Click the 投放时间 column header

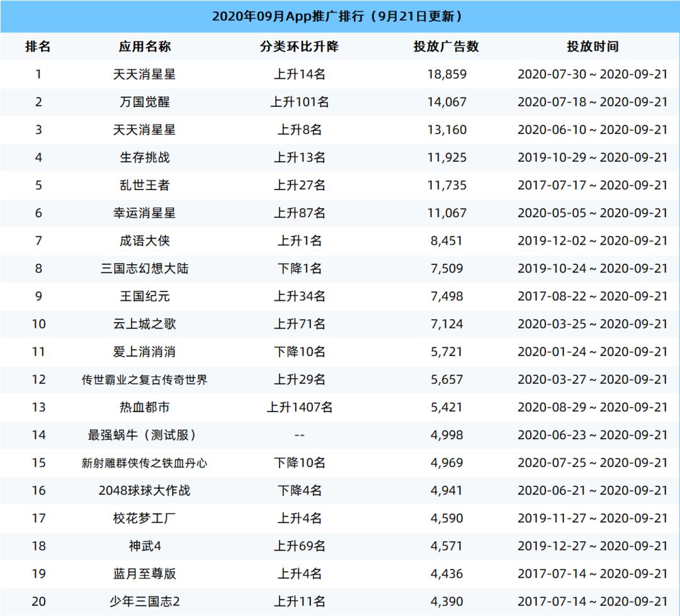tap(592, 47)
